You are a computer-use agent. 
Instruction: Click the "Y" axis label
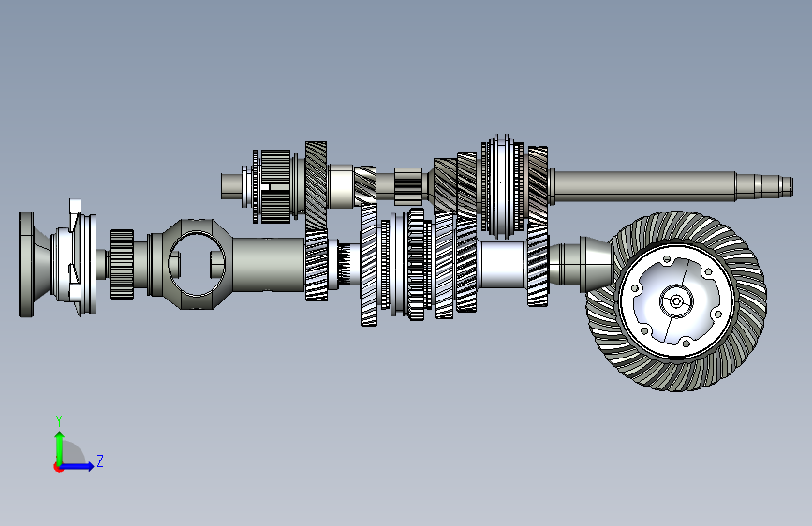(59, 420)
